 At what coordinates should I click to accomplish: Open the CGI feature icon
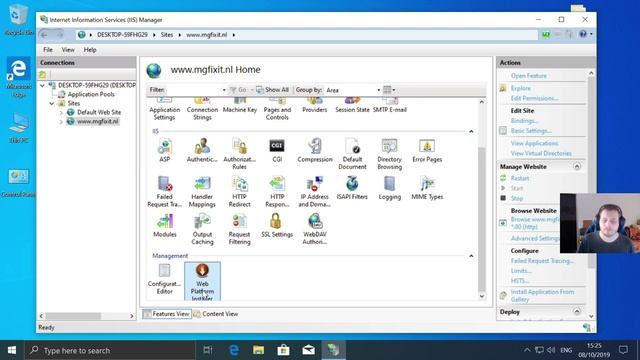pyautogui.click(x=277, y=150)
